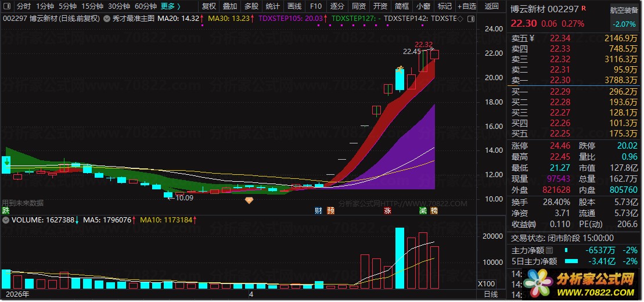This screenshot has height=302, width=644.
Task: Click the 预 forecast event badge
Action: pyautogui.click(x=330, y=211)
